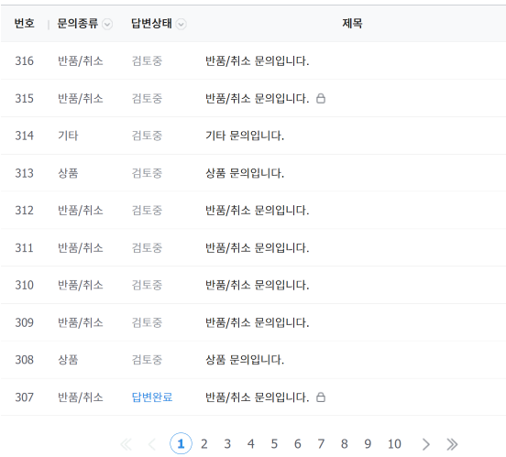Click inquiry number 316
The image size is (506, 457).
[x=24, y=61]
